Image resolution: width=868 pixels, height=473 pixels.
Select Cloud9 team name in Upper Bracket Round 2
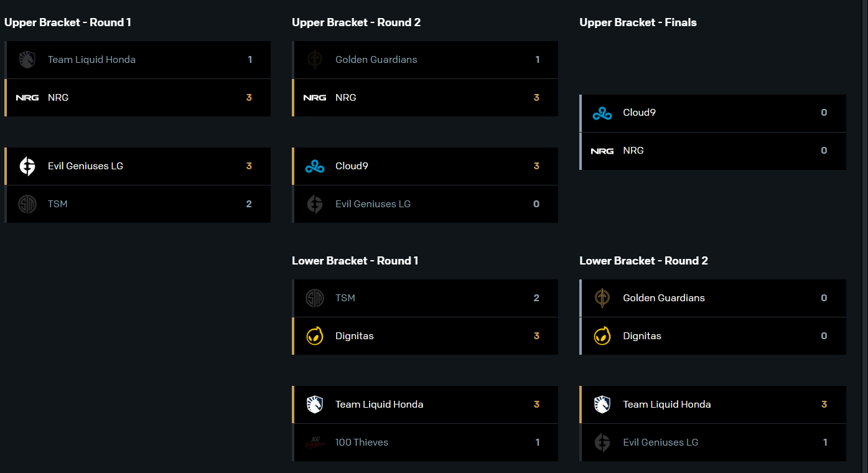352,166
